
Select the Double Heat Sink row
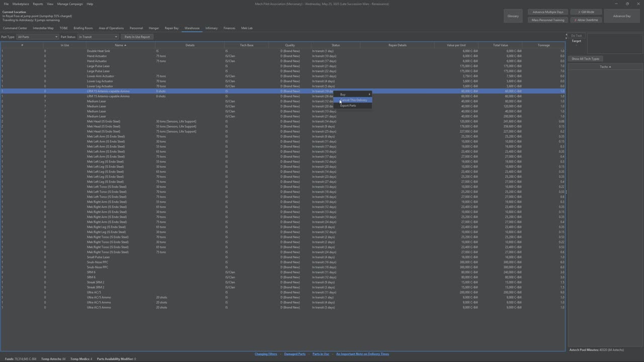(283, 51)
